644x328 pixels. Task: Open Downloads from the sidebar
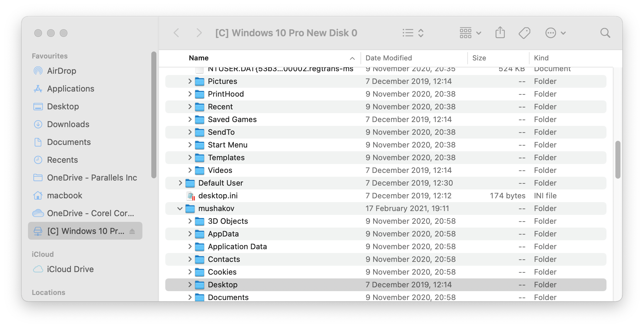pyautogui.click(x=68, y=124)
